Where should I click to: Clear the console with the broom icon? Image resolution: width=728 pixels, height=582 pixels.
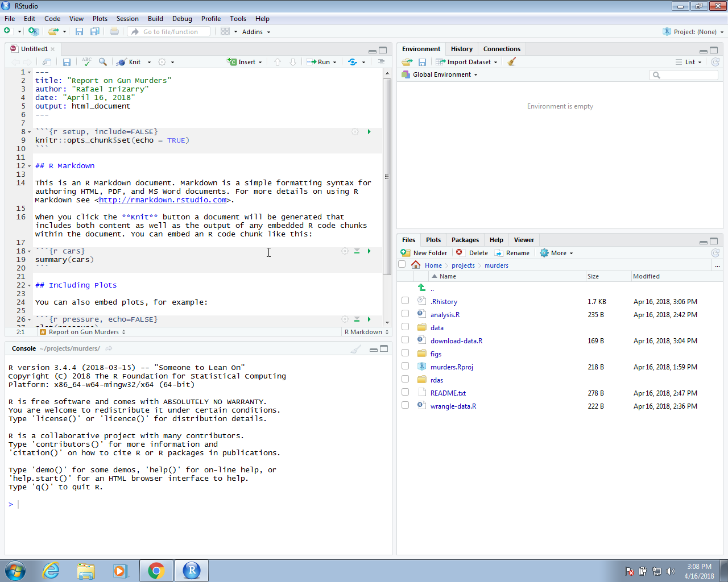(x=356, y=349)
